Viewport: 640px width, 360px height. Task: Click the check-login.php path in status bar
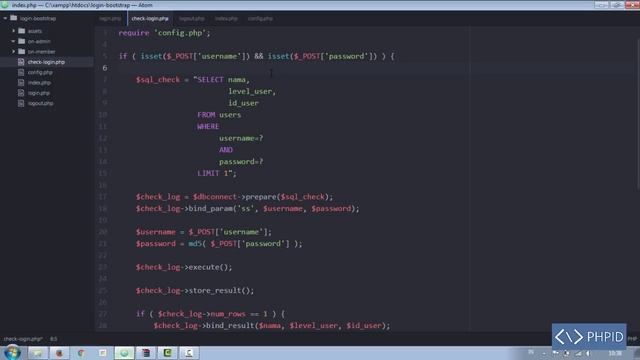(23, 339)
